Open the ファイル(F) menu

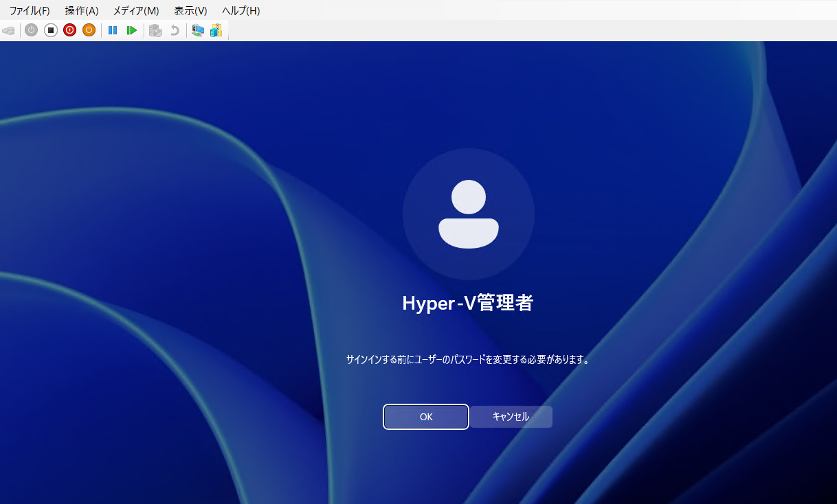pos(30,11)
